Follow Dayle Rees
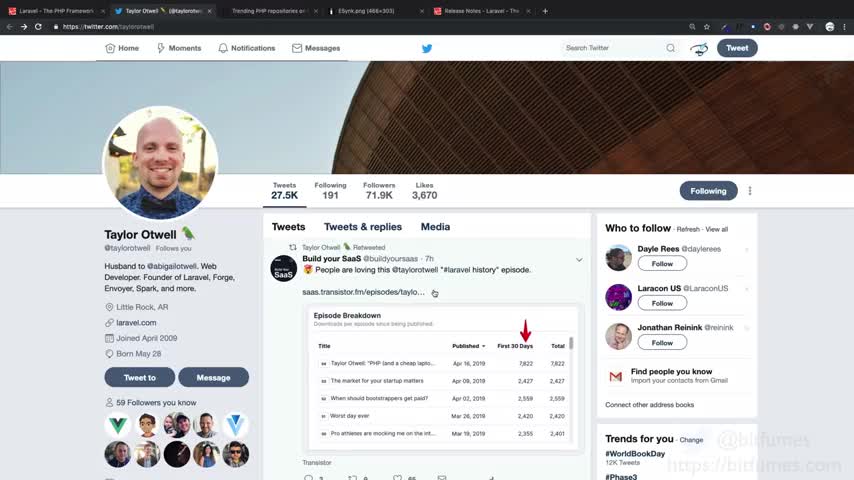 (x=662, y=264)
